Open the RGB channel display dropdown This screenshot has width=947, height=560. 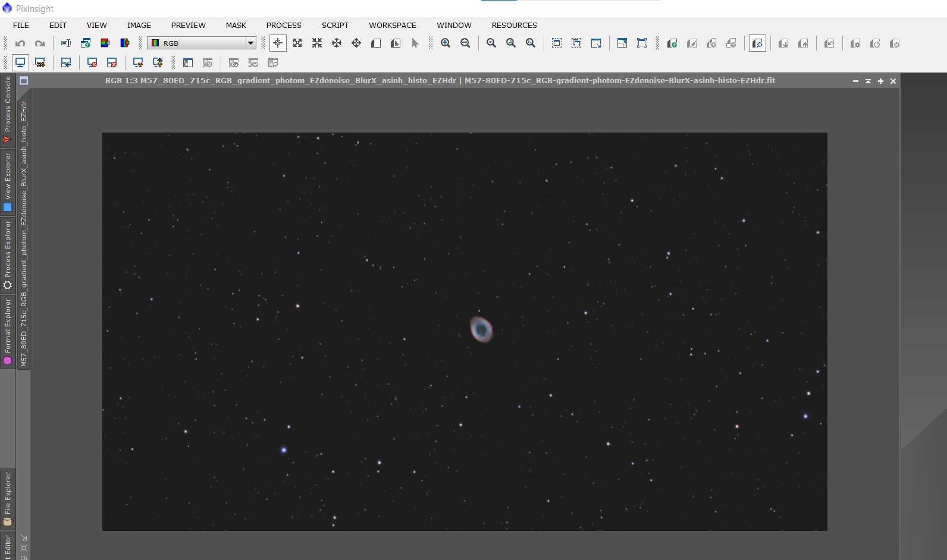coord(250,43)
